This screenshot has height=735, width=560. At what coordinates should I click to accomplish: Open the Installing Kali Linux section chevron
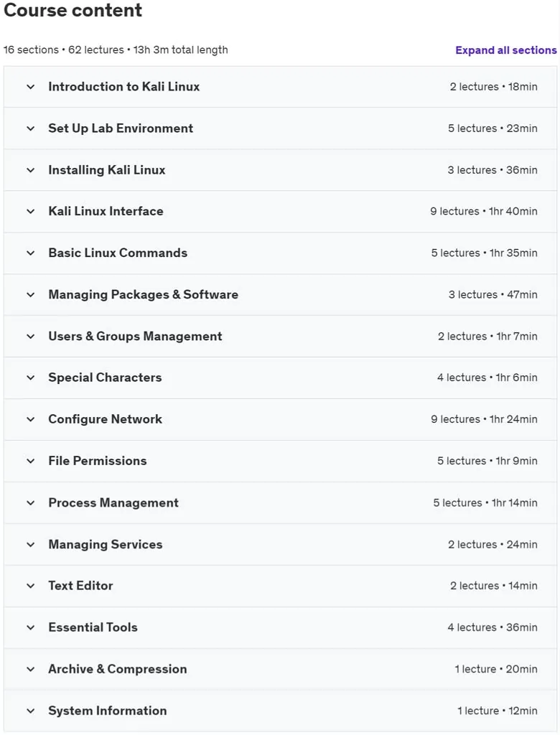tap(30, 170)
